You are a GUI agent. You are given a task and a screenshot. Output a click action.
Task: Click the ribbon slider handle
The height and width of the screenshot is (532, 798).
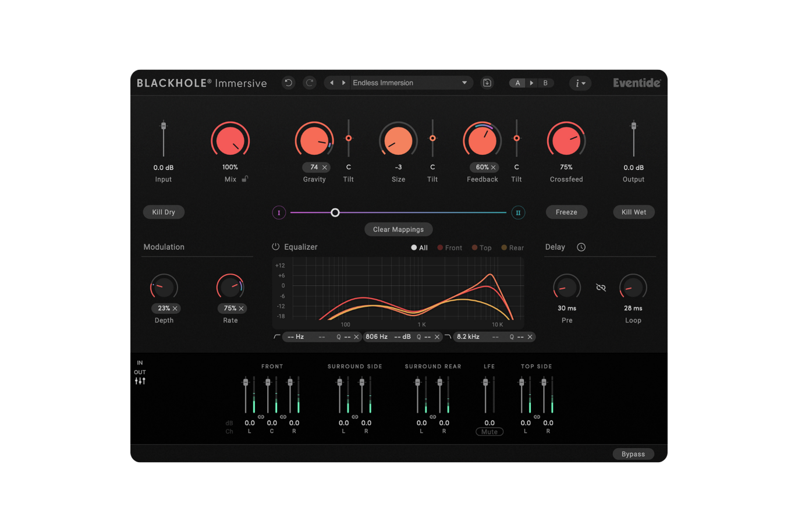click(335, 213)
